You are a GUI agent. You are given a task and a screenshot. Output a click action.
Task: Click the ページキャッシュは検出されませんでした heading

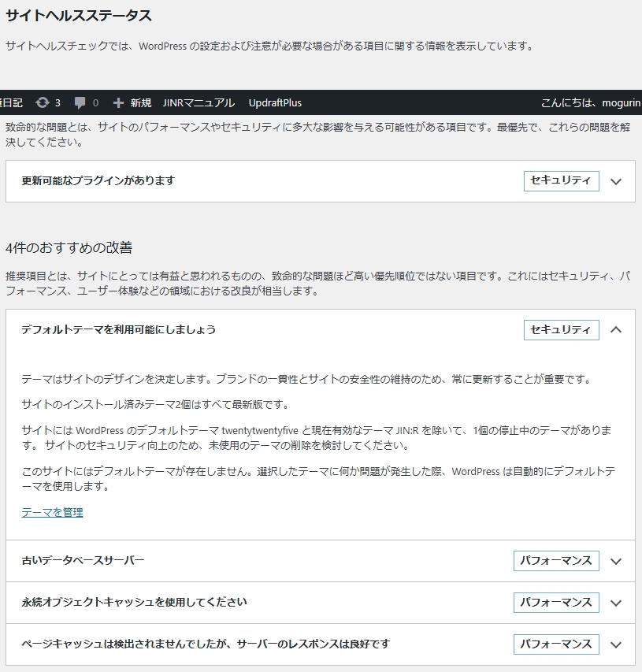(x=206, y=644)
